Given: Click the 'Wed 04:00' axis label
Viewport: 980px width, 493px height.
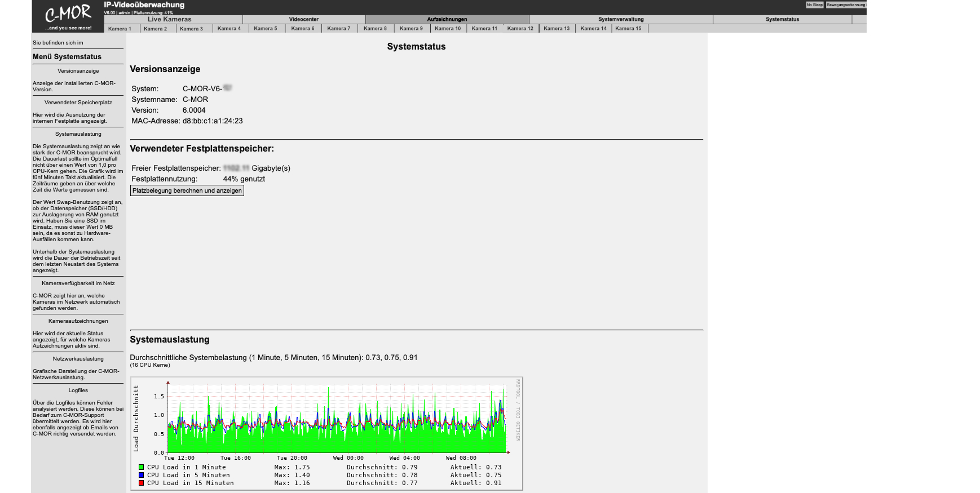Looking at the screenshot, I should point(405,458).
